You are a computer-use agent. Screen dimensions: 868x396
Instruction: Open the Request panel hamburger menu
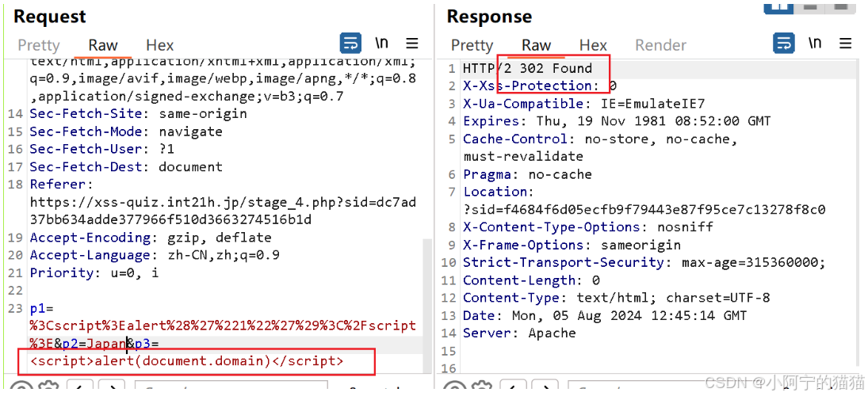coord(412,44)
